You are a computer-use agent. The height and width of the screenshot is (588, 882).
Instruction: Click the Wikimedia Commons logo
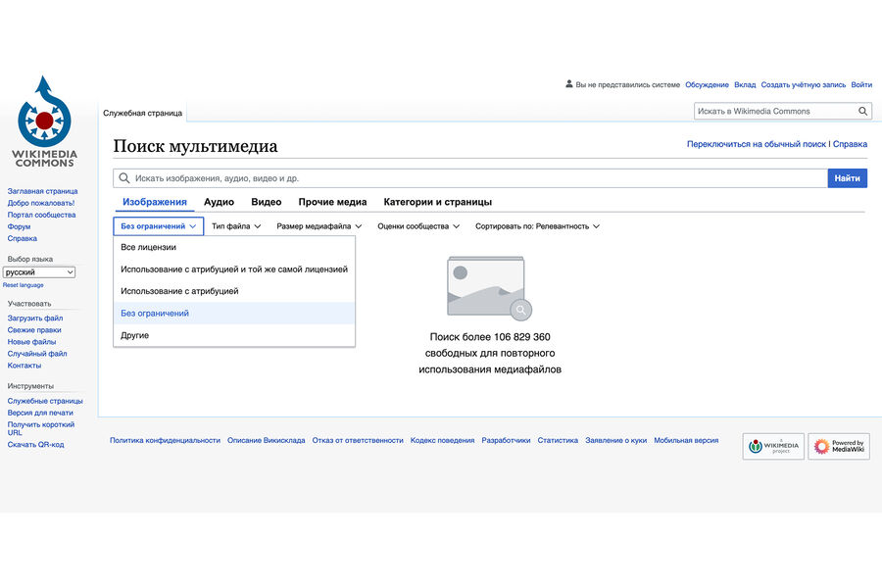(44, 122)
